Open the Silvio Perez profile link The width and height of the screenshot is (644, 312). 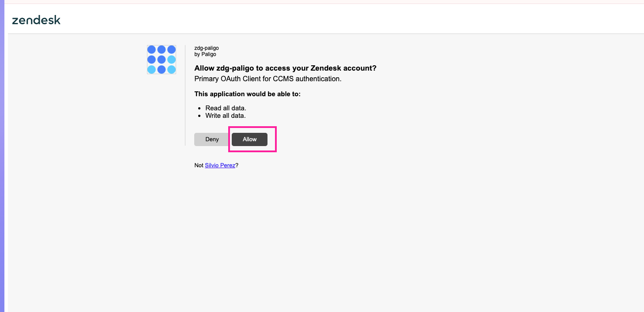coord(220,165)
